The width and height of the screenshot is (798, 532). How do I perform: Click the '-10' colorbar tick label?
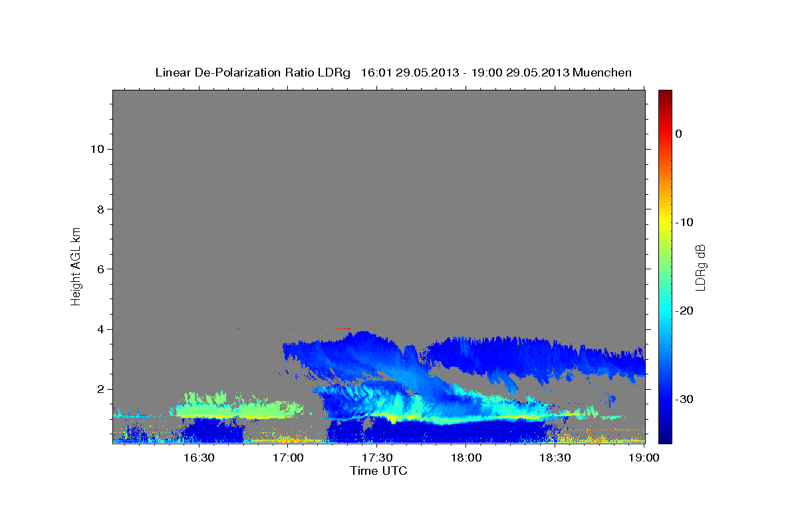(684, 222)
